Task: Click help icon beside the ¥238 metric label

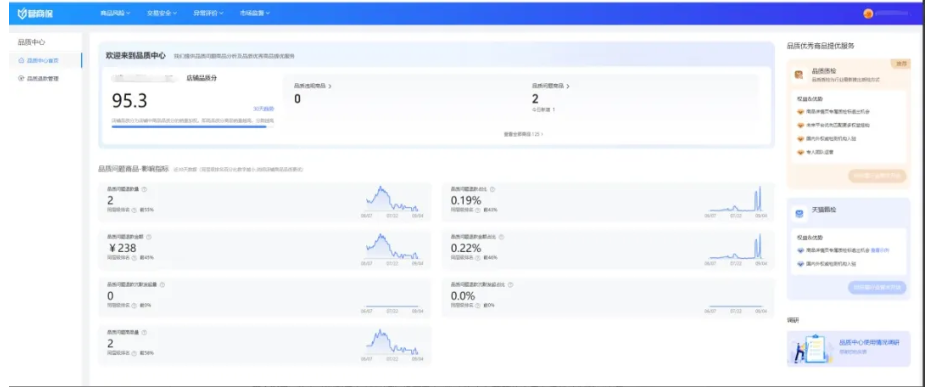Action: coord(149,237)
